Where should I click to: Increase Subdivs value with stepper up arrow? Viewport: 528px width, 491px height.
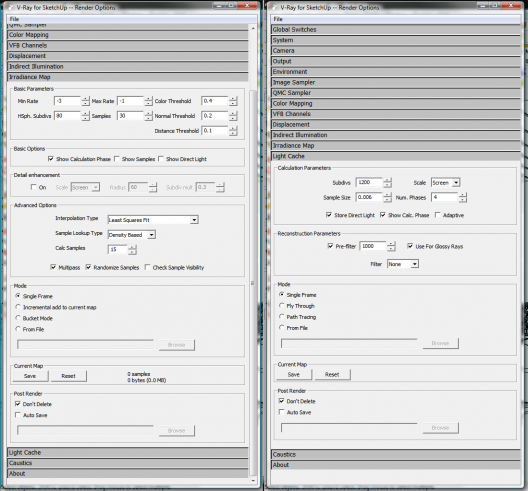[388, 180]
